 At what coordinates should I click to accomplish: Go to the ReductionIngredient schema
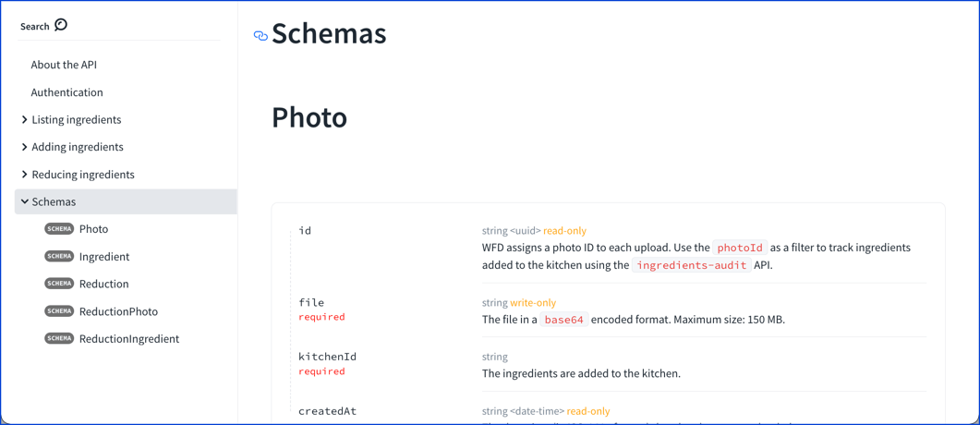tap(129, 339)
